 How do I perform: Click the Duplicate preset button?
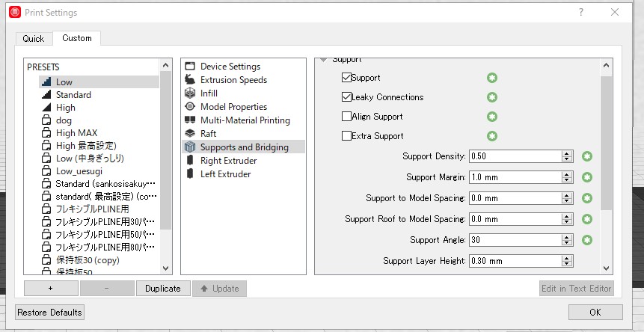click(x=163, y=289)
